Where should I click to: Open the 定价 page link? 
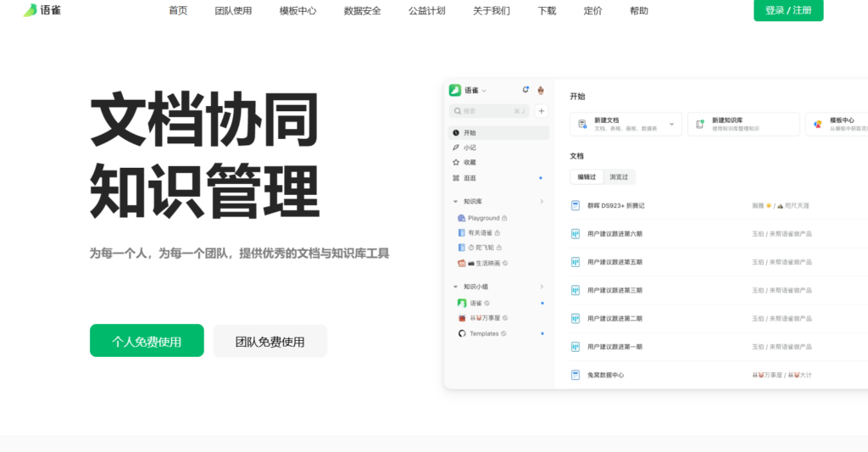click(593, 10)
